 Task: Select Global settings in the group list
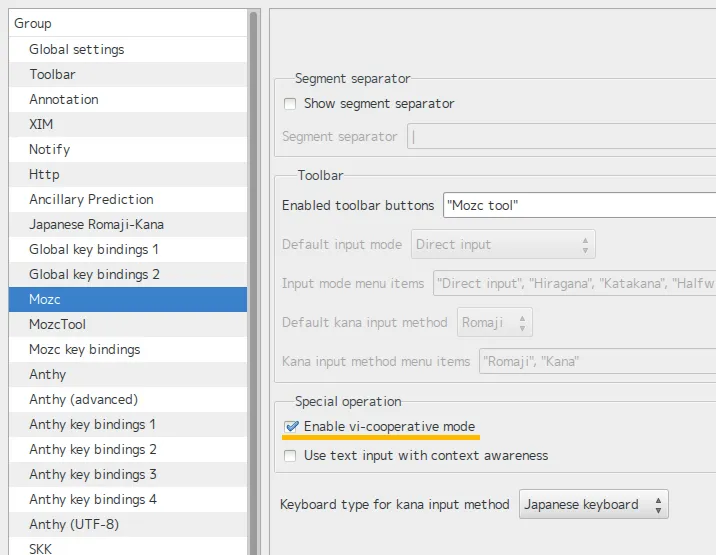pyautogui.click(x=77, y=50)
